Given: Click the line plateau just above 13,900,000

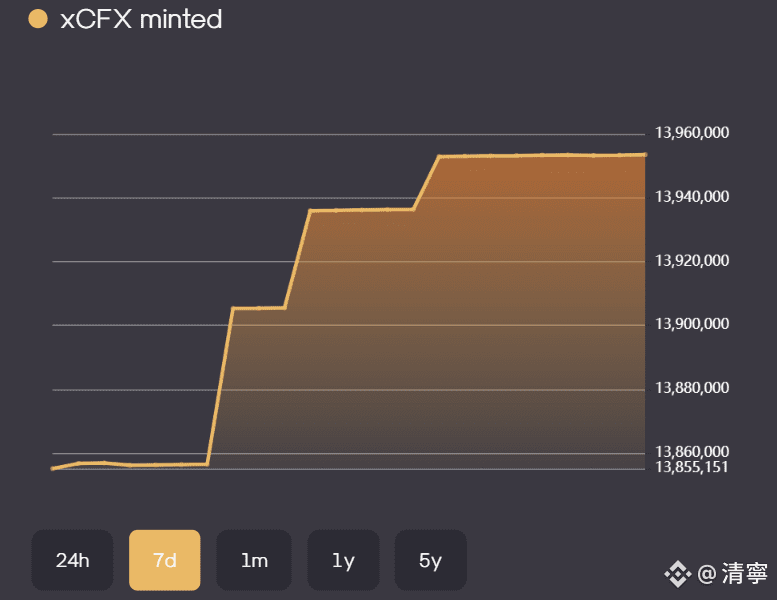Looking at the screenshot, I should 258,308.
